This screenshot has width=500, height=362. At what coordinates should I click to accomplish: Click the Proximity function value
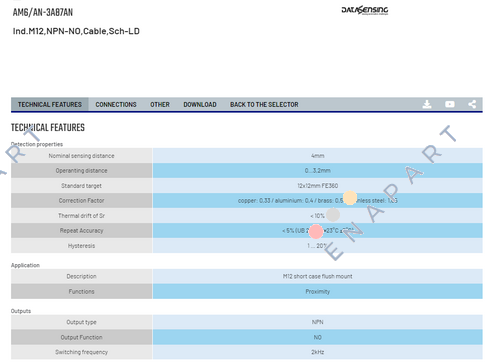[317, 291]
